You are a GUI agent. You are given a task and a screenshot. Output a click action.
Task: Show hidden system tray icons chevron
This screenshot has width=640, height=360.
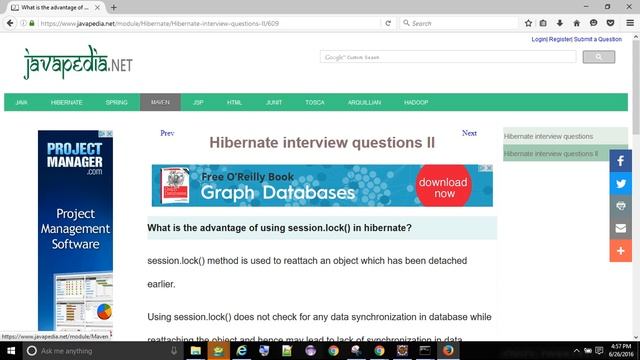tap(576, 351)
